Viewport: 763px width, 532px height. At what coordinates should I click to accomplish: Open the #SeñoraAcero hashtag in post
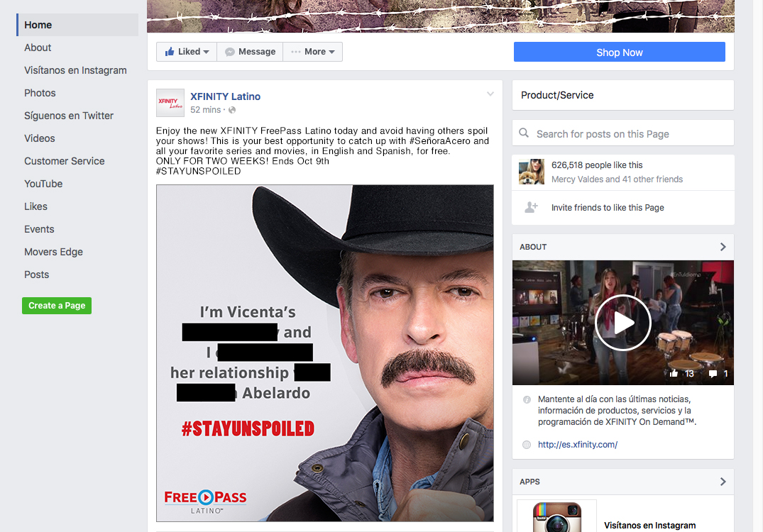(440, 141)
